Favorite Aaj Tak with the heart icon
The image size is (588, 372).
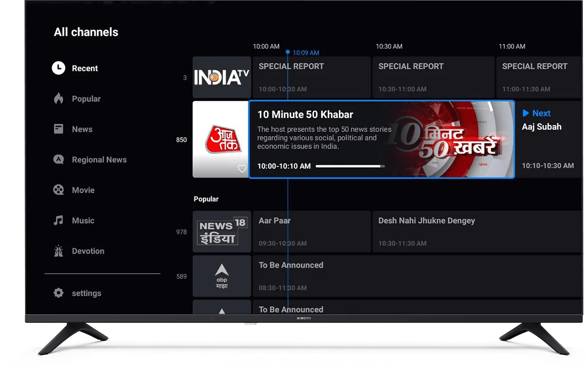[242, 169]
